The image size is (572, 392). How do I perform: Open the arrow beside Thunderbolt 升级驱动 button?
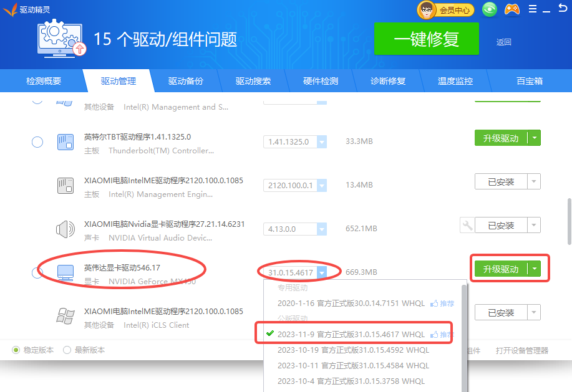[x=534, y=138]
